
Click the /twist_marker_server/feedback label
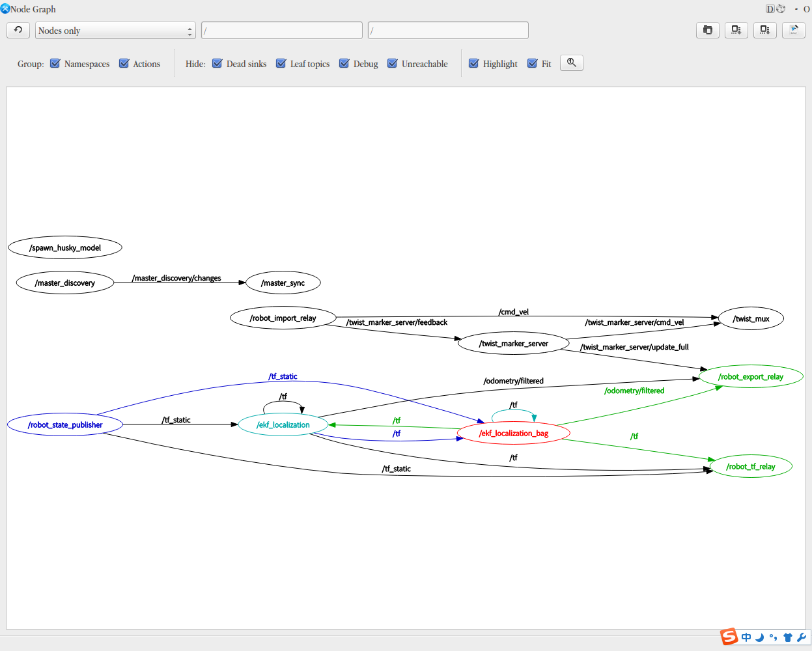point(397,322)
